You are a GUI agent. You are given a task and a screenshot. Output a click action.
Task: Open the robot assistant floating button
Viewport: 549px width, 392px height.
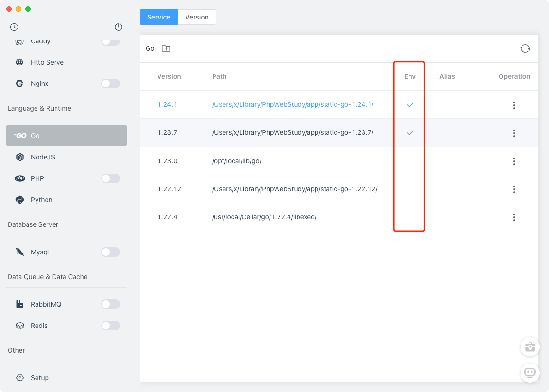pos(530,373)
